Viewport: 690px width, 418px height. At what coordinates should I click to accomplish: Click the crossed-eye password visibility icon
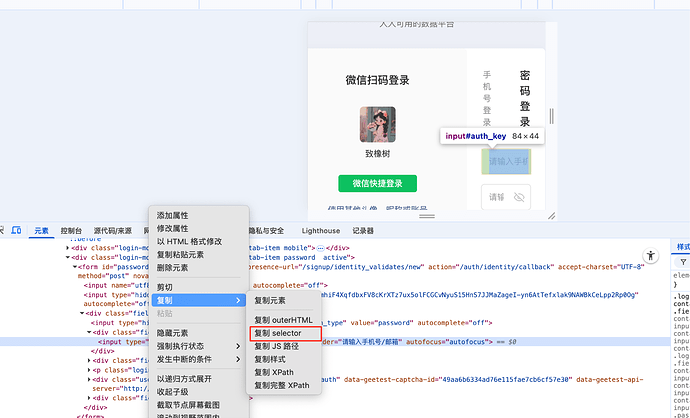(519, 197)
